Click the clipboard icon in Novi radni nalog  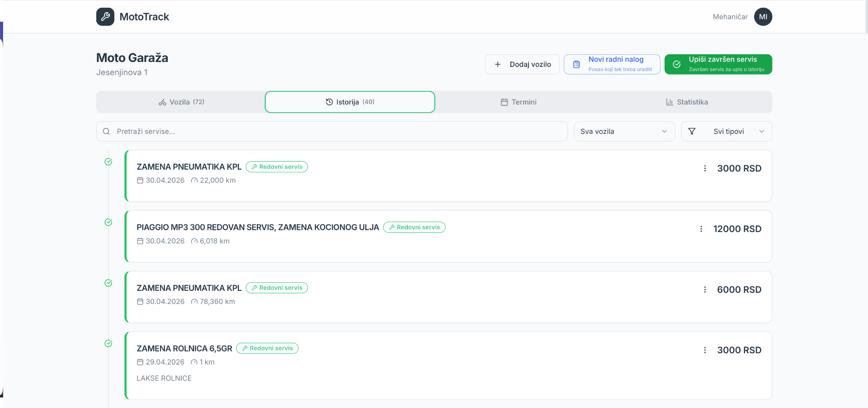click(x=576, y=64)
